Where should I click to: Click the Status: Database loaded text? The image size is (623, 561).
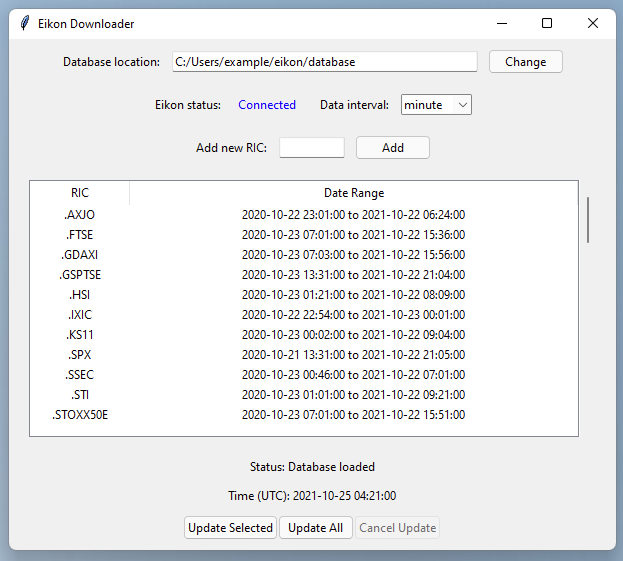coord(312,467)
